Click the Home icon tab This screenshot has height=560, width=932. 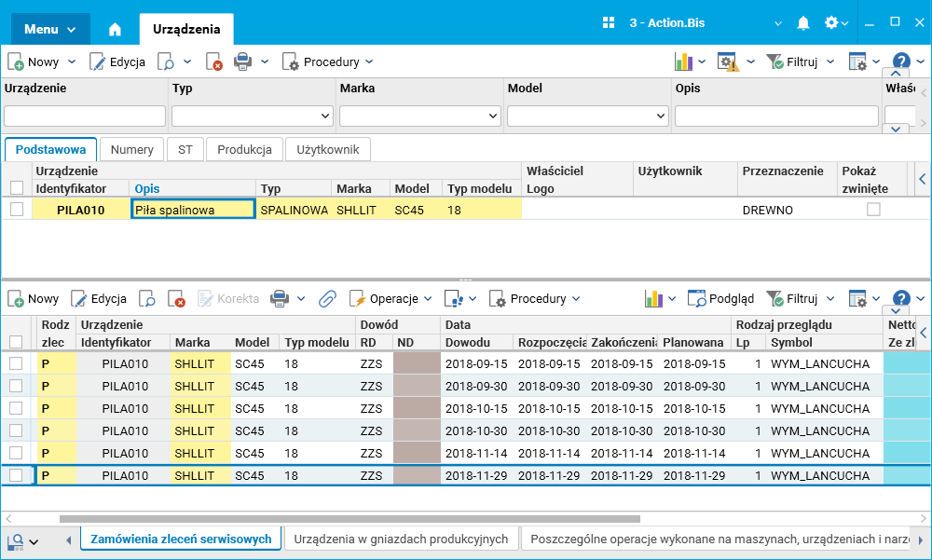click(x=115, y=29)
